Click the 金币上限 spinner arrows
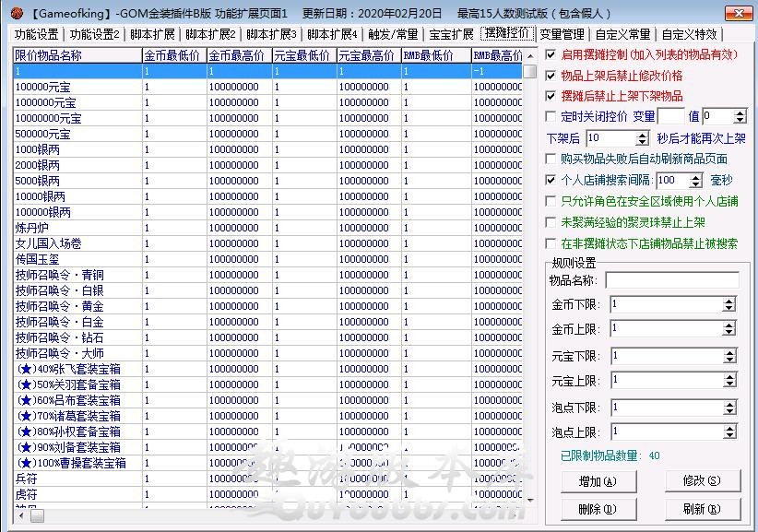 (729, 329)
